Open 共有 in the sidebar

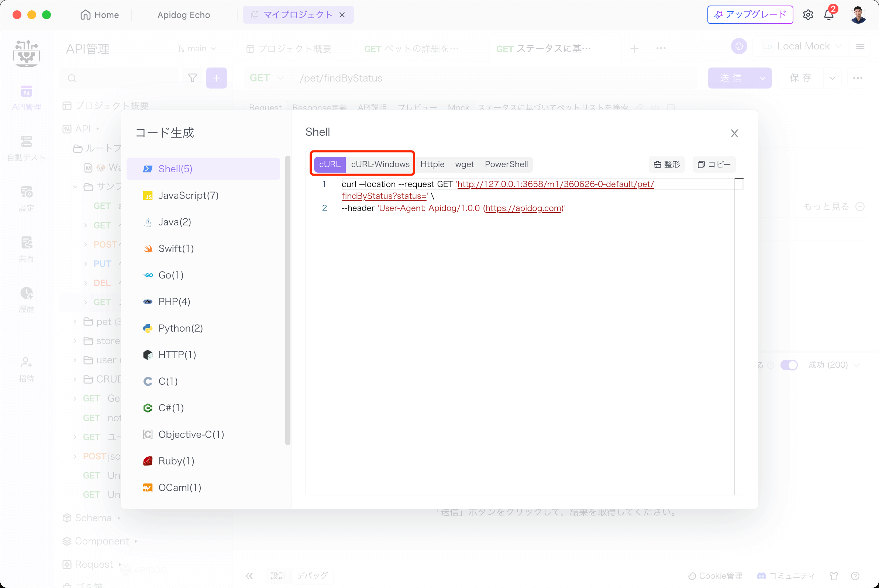click(26, 250)
